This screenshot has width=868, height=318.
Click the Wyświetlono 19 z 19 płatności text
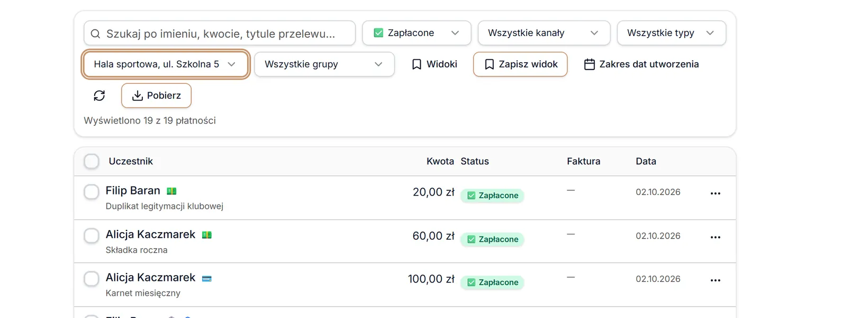[x=150, y=120]
